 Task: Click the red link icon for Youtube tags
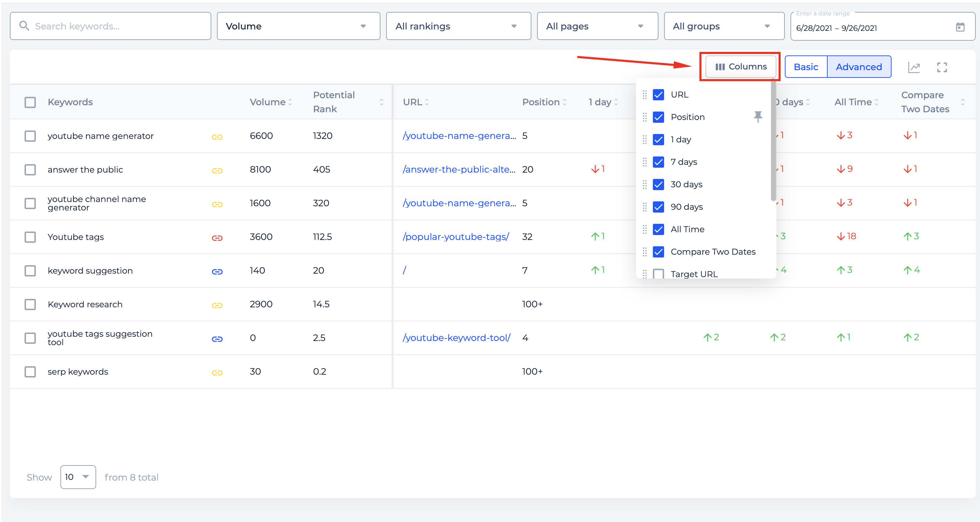pyautogui.click(x=217, y=237)
